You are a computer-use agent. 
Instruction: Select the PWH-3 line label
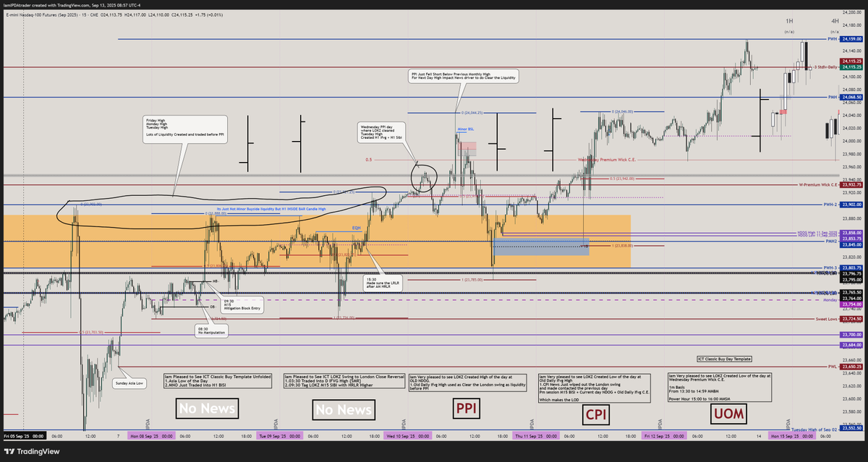[831, 268]
